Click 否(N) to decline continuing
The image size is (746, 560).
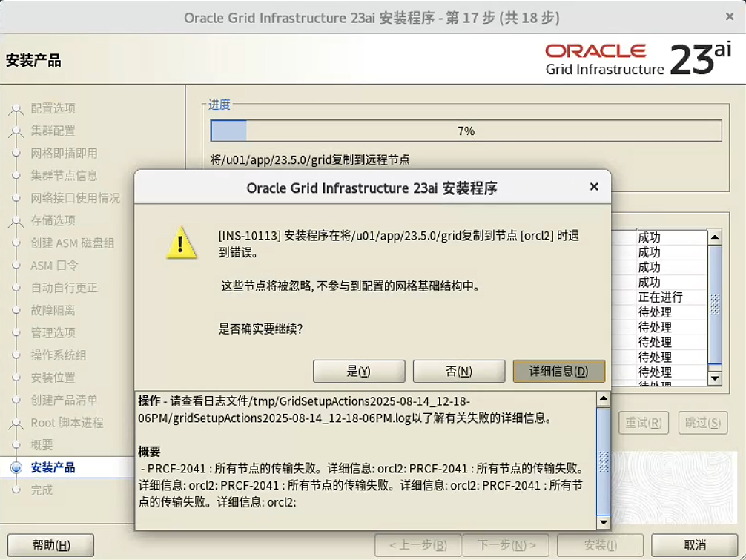pyautogui.click(x=459, y=371)
